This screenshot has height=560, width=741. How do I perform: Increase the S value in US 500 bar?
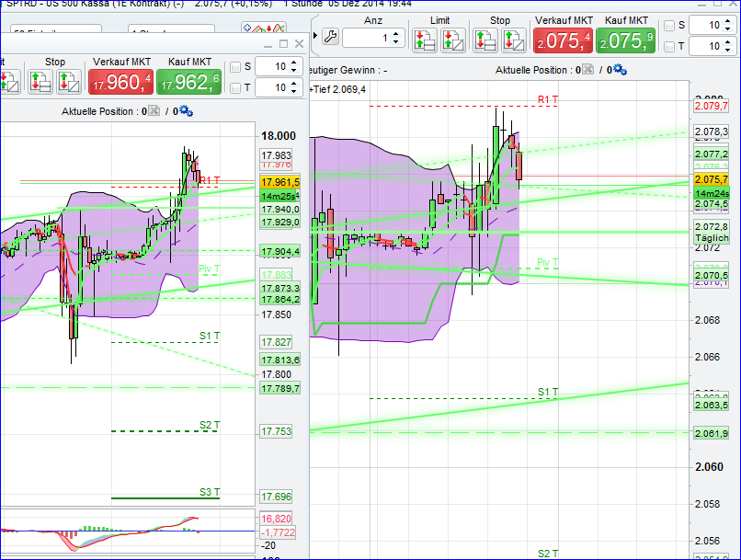(728, 21)
